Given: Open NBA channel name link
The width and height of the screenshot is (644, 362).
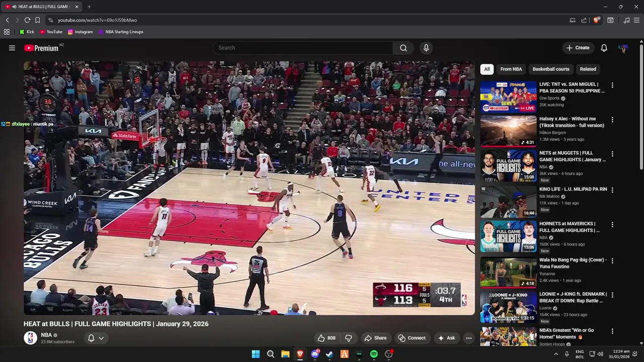Looking at the screenshot, I should click(x=46, y=335).
